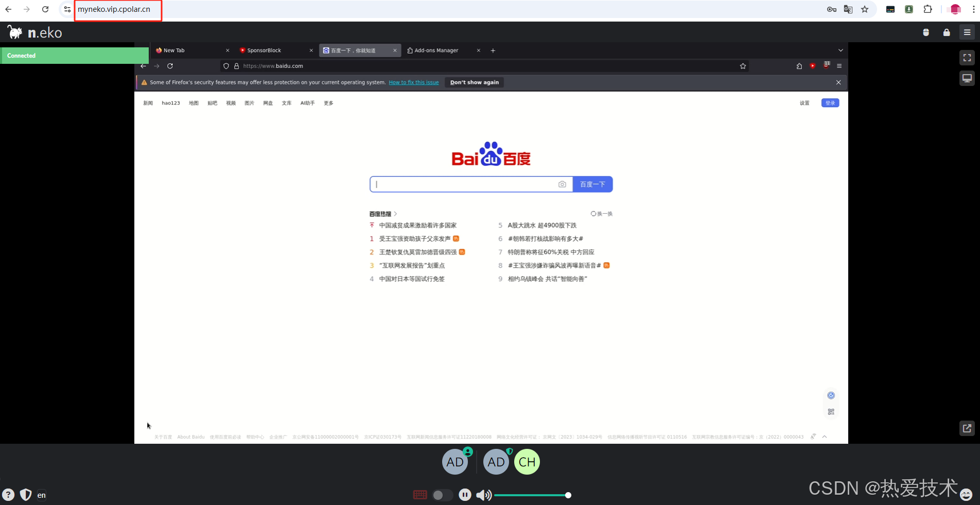Select the AD avatar with shield badge
This screenshot has height=505, width=980.
(x=496, y=462)
